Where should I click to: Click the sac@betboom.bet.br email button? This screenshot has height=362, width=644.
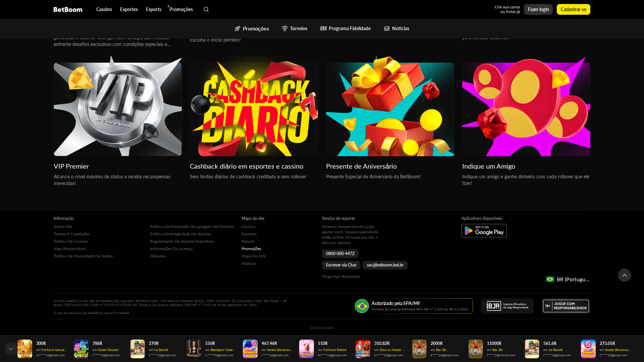point(385,265)
